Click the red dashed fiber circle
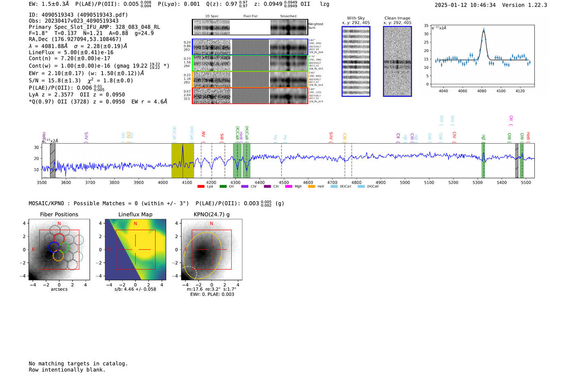This screenshot has width=576, height=392. pos(59,238)
